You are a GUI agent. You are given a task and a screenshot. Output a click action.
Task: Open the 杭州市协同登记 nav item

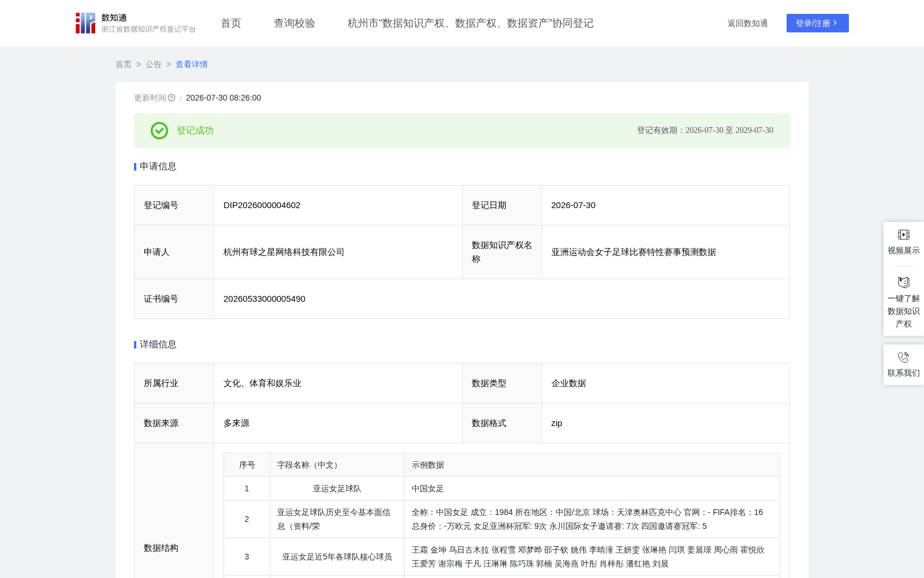pyautogui.click(x=471, y=23)
